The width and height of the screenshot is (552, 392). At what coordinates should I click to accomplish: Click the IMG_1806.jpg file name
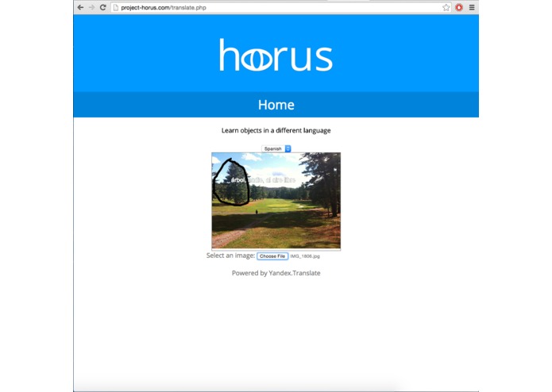(x=305, y=256)
